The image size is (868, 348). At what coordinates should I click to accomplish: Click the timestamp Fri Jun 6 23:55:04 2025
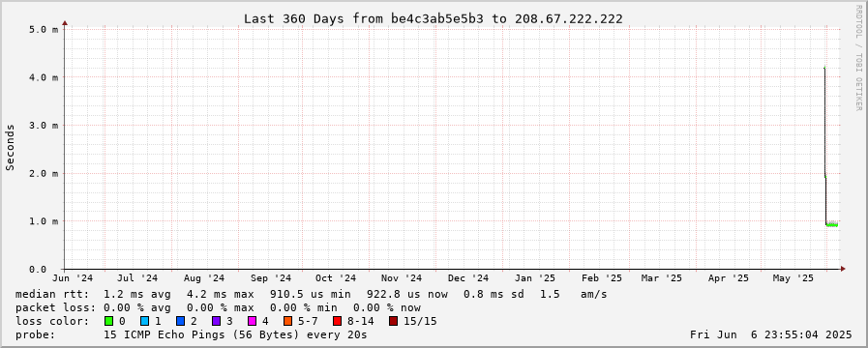click(x=770, y=334)
